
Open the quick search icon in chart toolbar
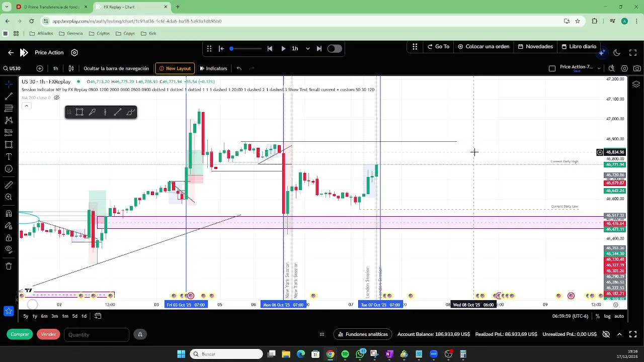pos(612,68)
